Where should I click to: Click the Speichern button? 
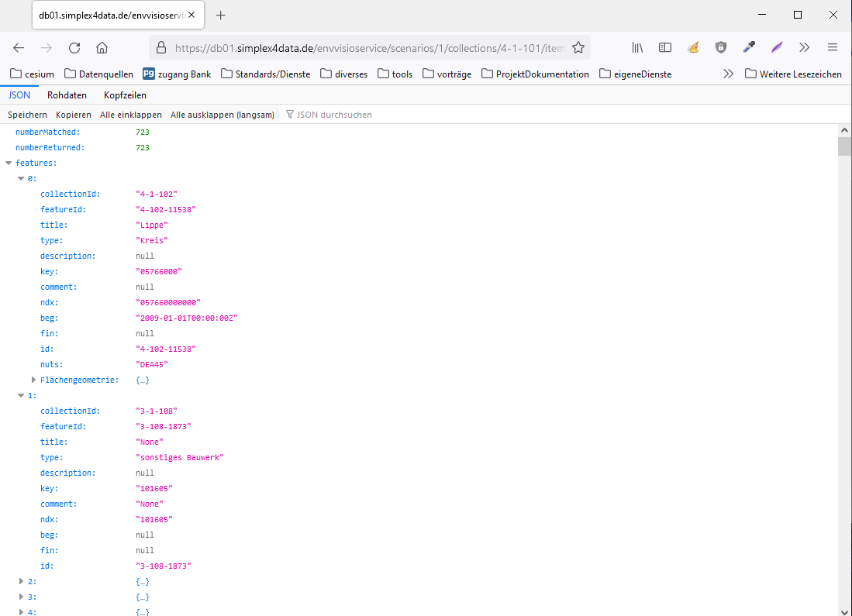[x=27, y=115]
